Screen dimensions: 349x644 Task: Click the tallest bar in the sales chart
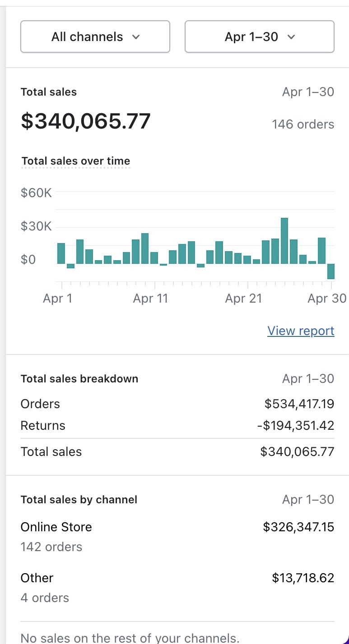click(x=284, y=241)
